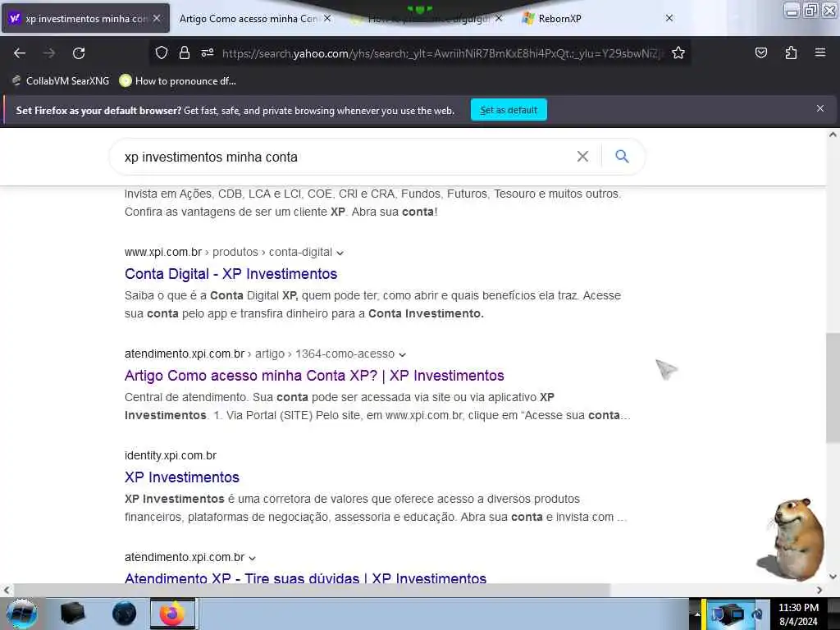The image size is (840, 630).
Task: Click the hamster desktop character
Action: 794,539
